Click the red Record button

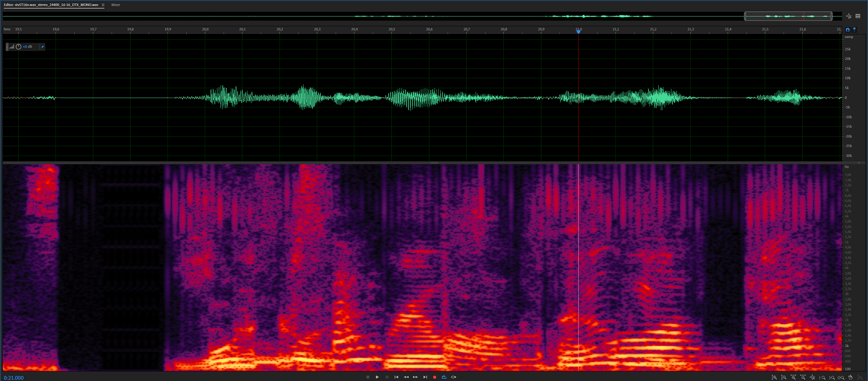pos(434,377)
